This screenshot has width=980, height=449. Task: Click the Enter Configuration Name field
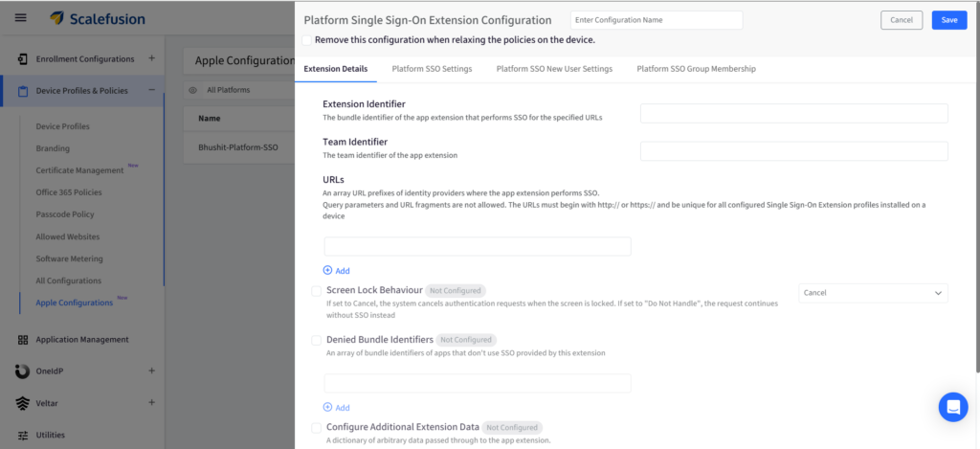(656, 20)
